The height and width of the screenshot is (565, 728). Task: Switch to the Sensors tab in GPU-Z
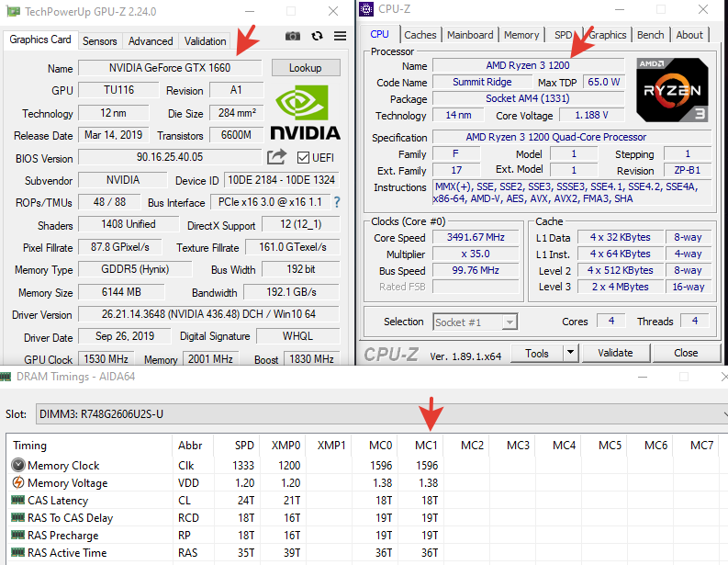100,40
